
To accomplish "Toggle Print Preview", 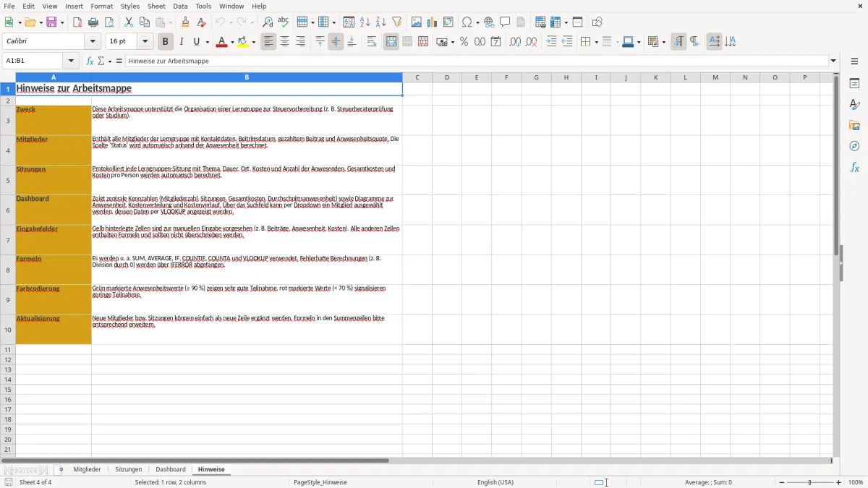I will 109,22.
